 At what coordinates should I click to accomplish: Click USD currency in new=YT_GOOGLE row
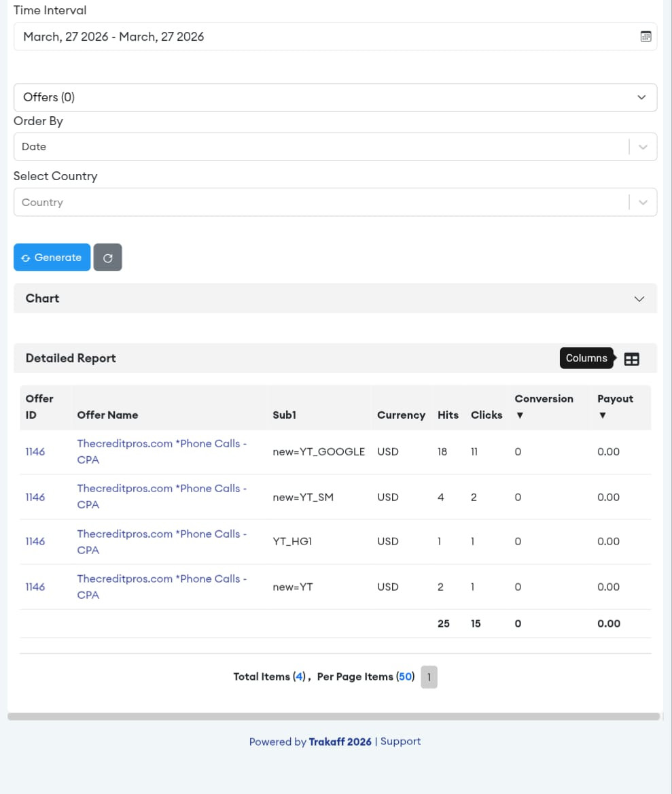click(x=387, y=451)
